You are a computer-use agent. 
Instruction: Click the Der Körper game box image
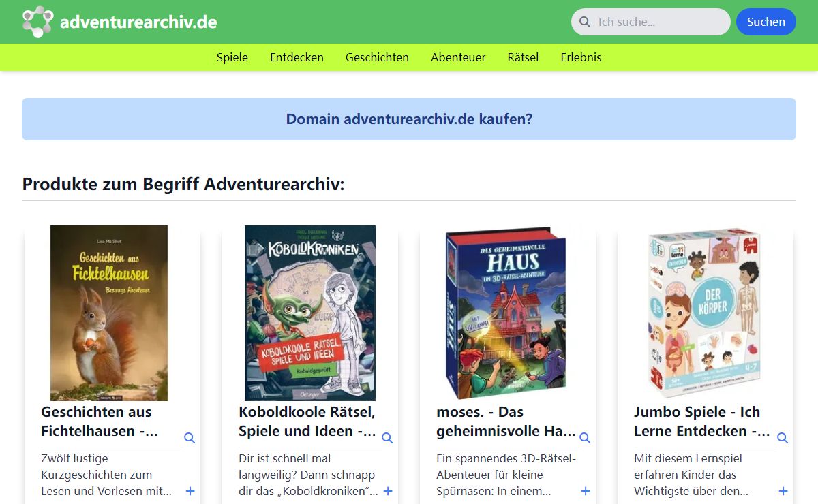click(x=706, y=313)
